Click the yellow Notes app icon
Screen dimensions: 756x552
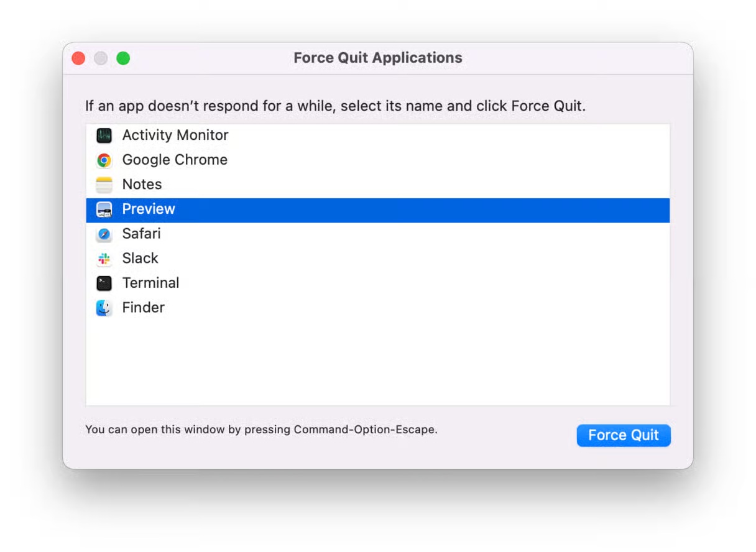pyautogui.click(x=104, y=185)
